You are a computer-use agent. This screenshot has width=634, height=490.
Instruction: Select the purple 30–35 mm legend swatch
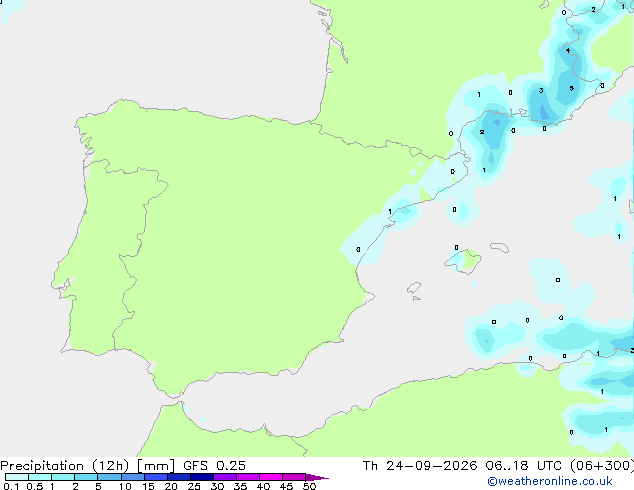point(225,477)
